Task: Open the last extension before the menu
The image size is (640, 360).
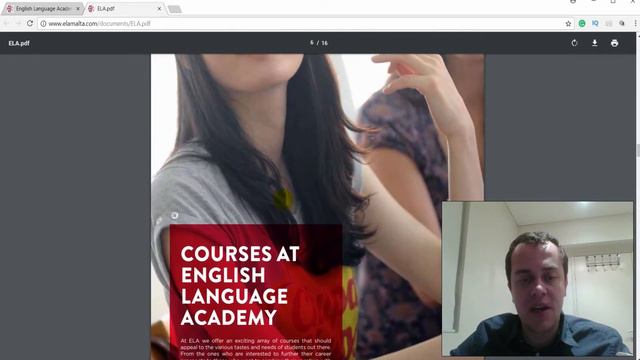Action: (x=622, y=24)
